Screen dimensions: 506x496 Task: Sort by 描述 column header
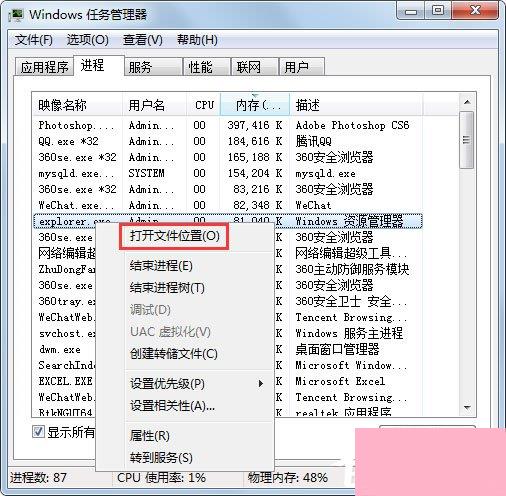(x=356, y=105)
